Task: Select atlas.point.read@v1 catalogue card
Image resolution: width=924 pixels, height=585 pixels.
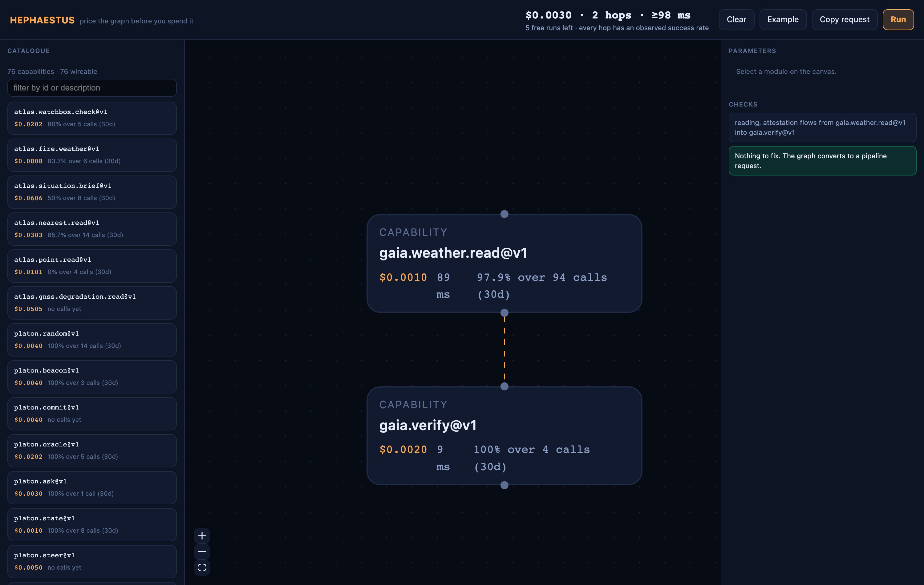Action: pos(92,266)
